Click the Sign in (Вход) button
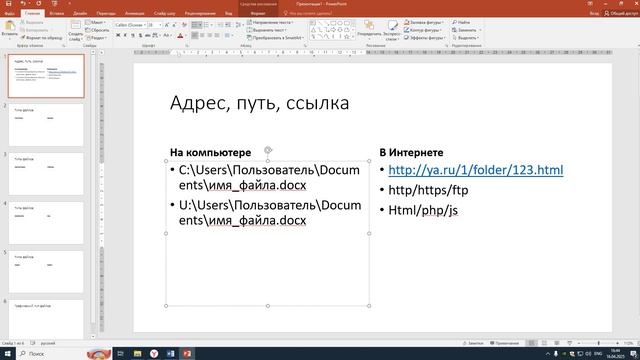 (x=594, y=13)
